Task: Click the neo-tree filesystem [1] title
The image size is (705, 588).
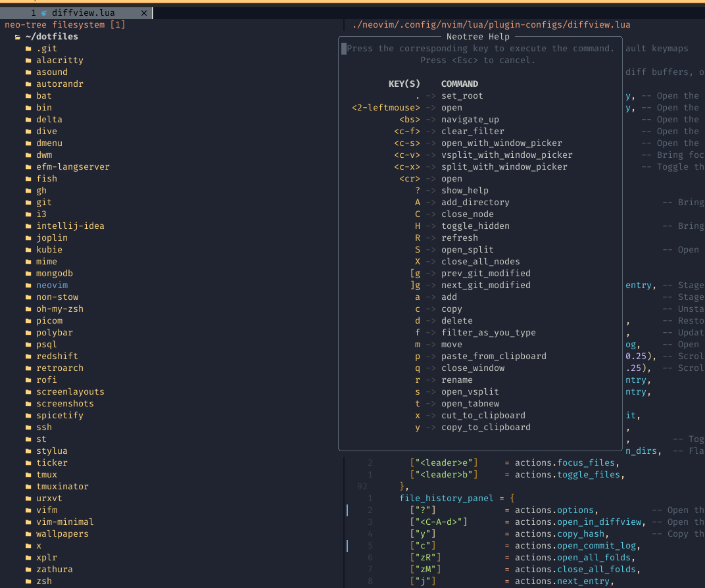Action: [x=65, y=25]
